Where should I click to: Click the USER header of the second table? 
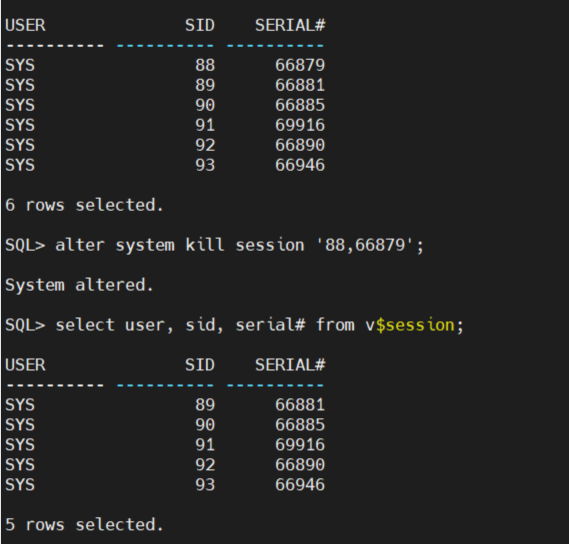tap(25, 365)
